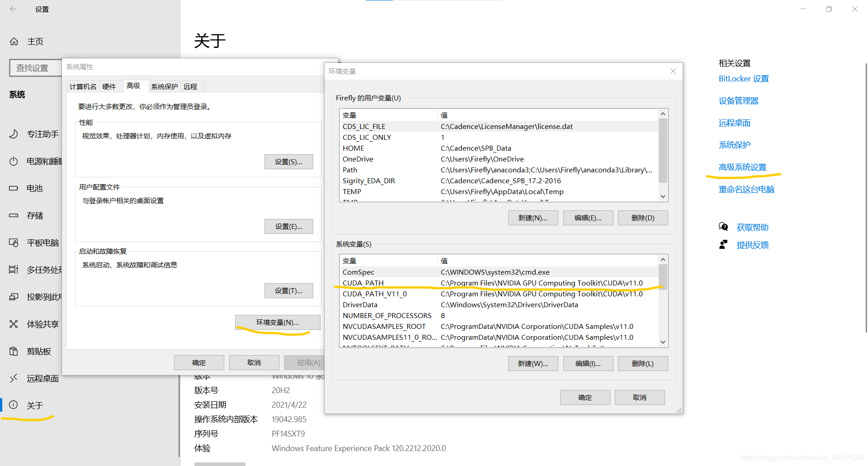Switch to System Protection (系统保护) tab
This screenshot has height=466, width=868.
click(165, 86)
